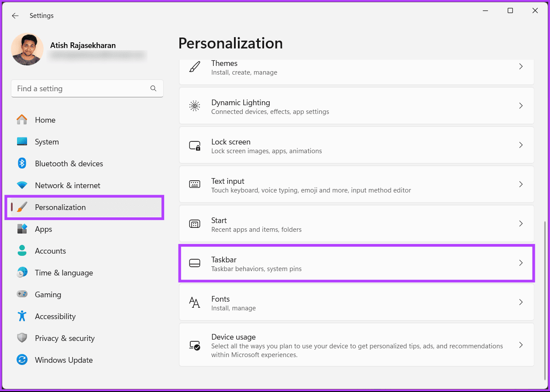Click the Windows Update label

click(64, 360)
